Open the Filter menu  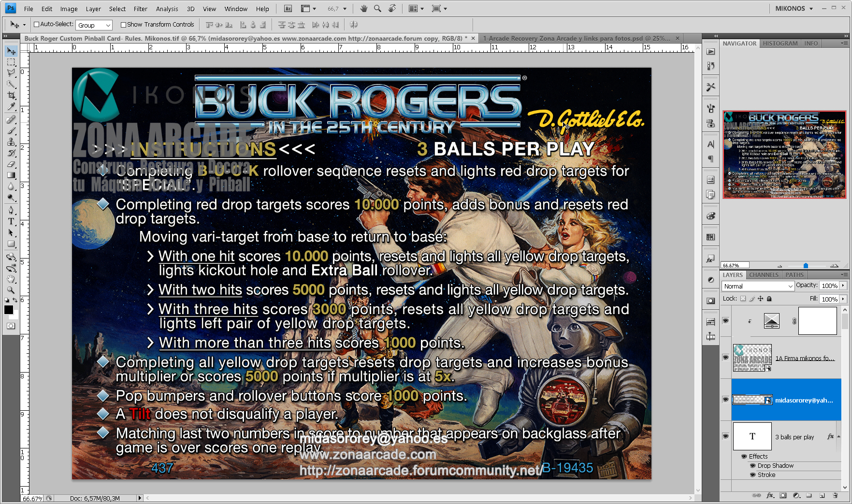[x=140, y=9]
